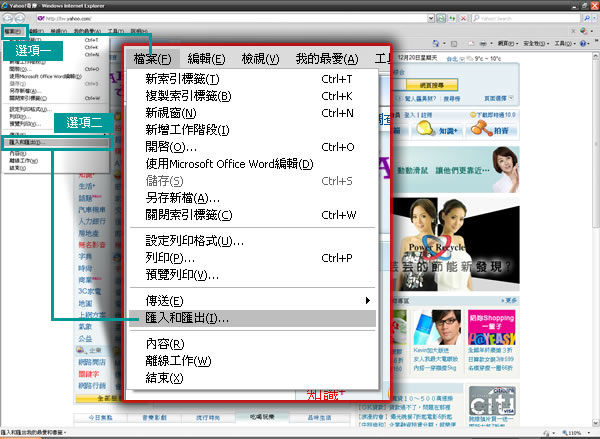Select 離線工作(W) in the enlarged menu
Viewport: 600px width, 439px height.
[x=253, y=361]
